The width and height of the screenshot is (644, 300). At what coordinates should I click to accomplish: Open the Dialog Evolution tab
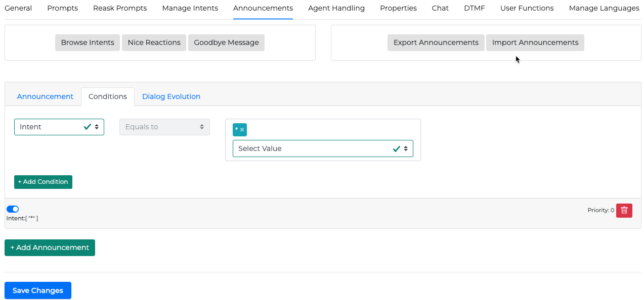pyautogui.click(x=171, y=96)
